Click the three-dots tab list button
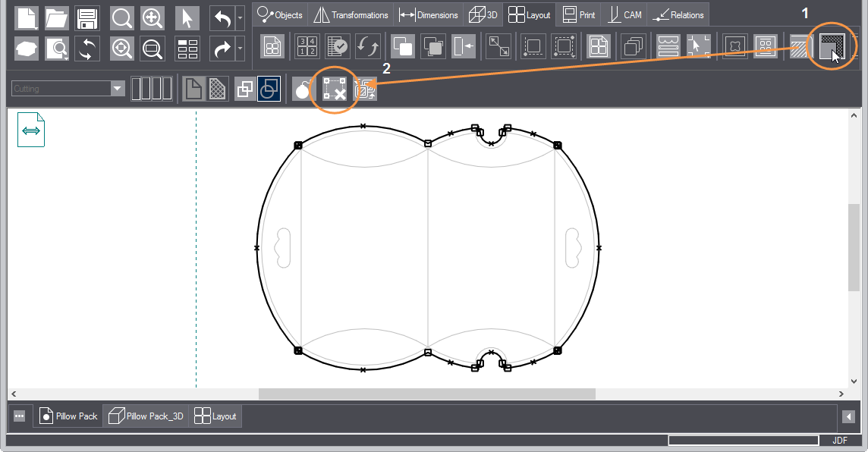The image size is (868, 452). [x=20, y=416]
